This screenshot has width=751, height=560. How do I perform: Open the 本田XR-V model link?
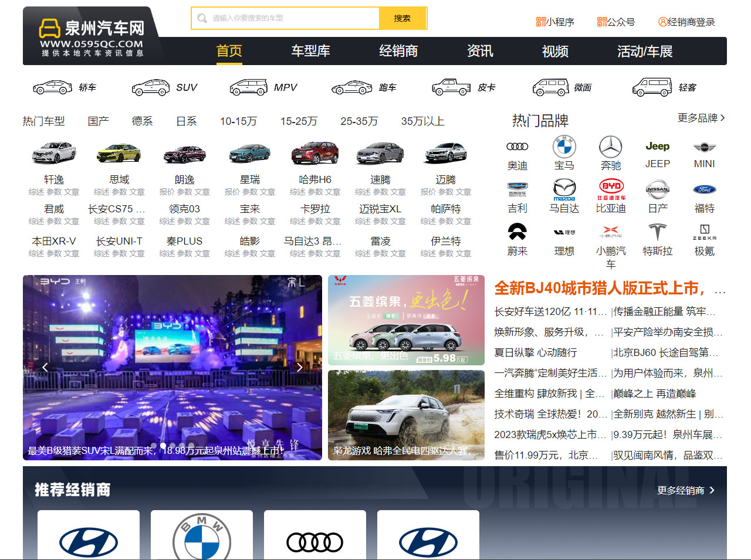tap(54, 242)
